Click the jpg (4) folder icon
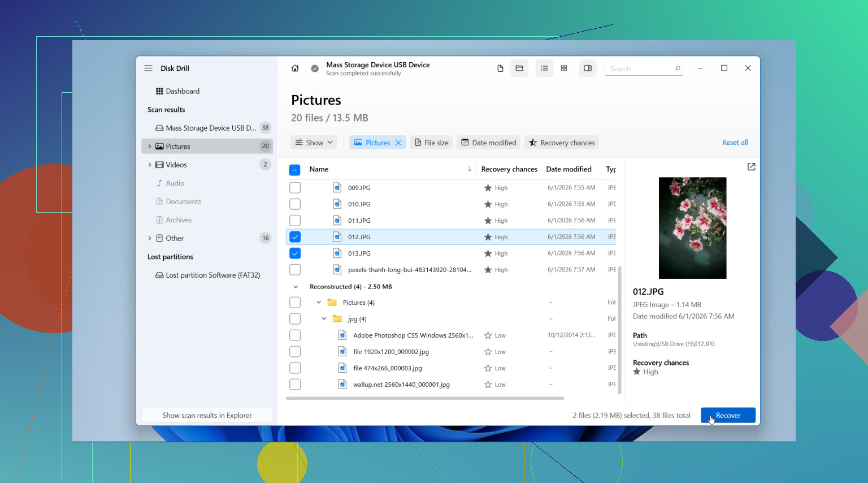This screenshot has height=483, width=868. pyautogui.click(x=337, y=319)
